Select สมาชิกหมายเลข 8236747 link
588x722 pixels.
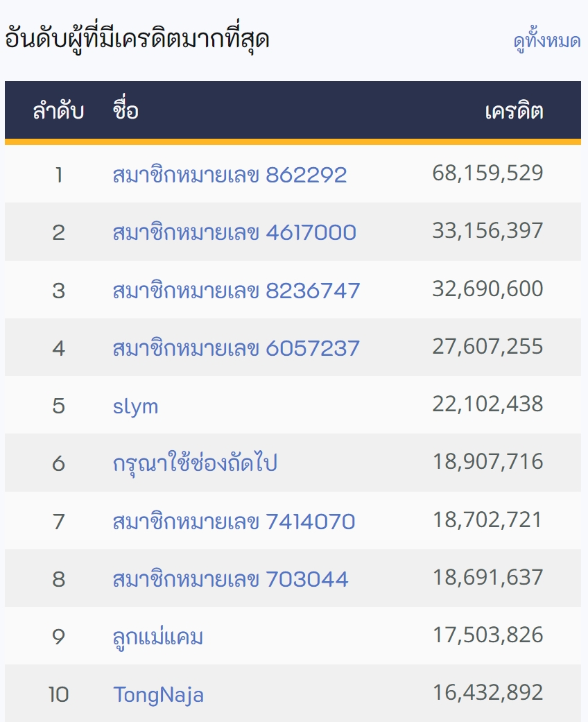click(x=236, y=290)
